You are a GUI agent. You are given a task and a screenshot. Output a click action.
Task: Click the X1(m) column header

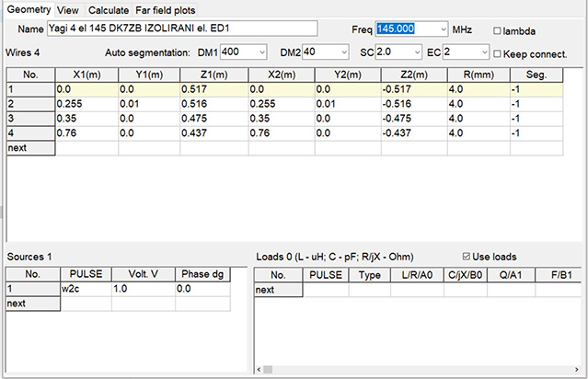coord(86,75)
